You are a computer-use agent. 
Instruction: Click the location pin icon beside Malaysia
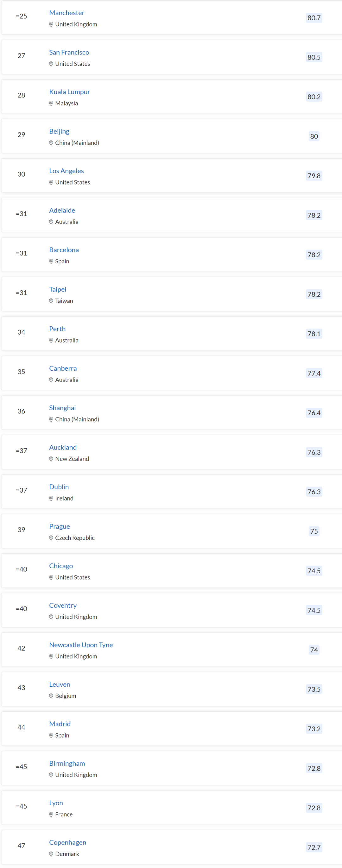[x=51, y=104]
